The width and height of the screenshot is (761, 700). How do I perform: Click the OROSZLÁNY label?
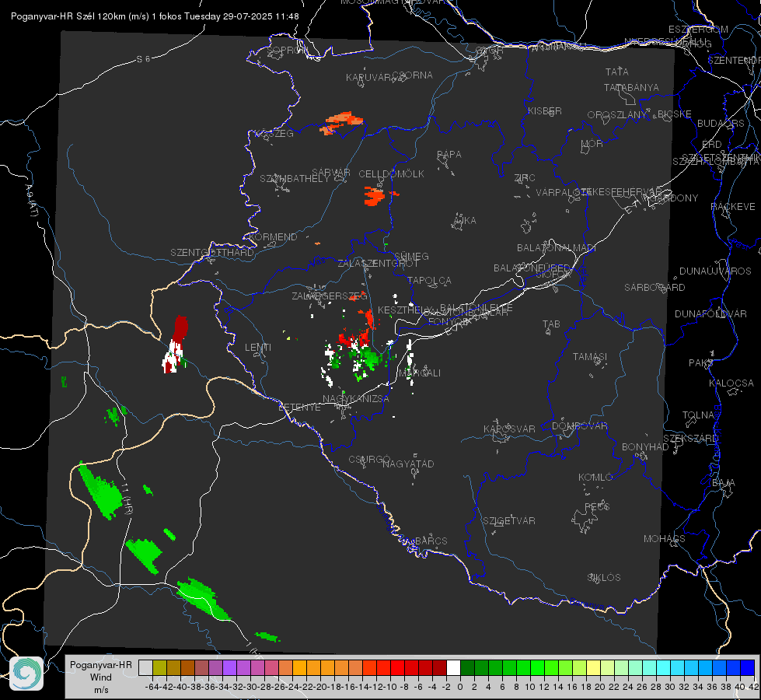(617, 115)
